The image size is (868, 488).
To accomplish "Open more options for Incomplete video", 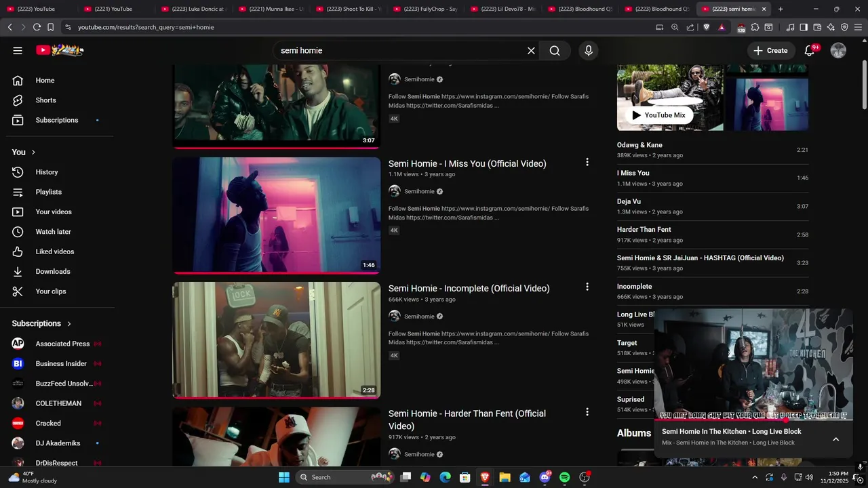I will [x=587, y=287].
